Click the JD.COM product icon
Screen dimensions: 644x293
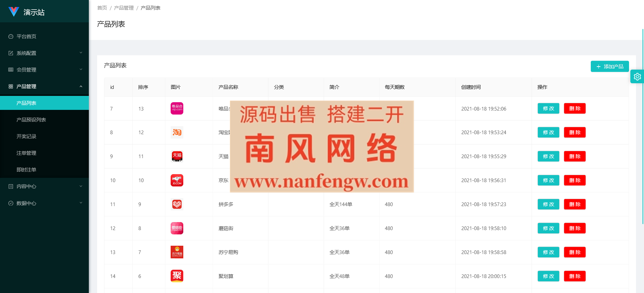177,180
